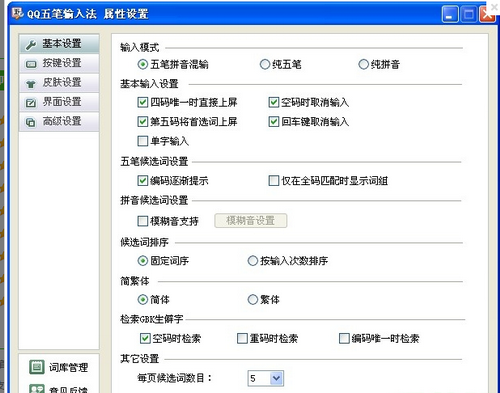Select 按输入次数排序 option
Viewport: 500px width, 393px height.
[x=253, y=261]
